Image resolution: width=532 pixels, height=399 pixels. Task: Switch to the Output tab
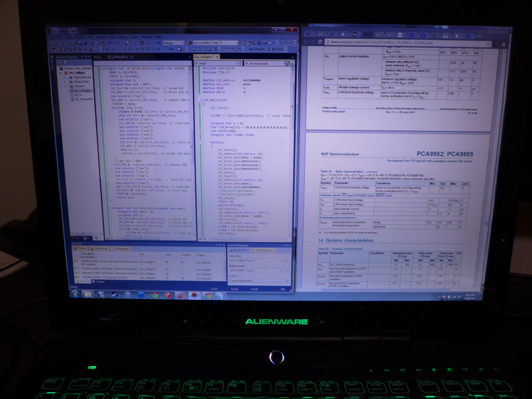[x=99, y=282]
